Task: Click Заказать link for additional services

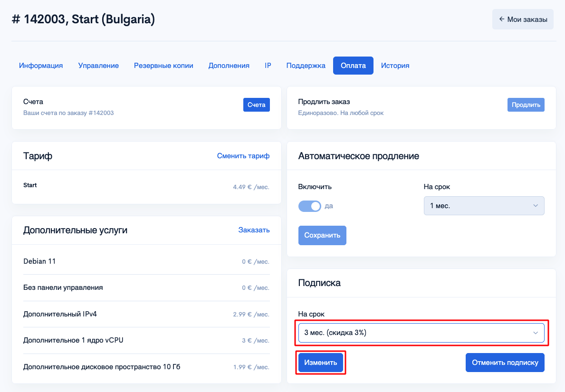Action: [x=254, y=230]
